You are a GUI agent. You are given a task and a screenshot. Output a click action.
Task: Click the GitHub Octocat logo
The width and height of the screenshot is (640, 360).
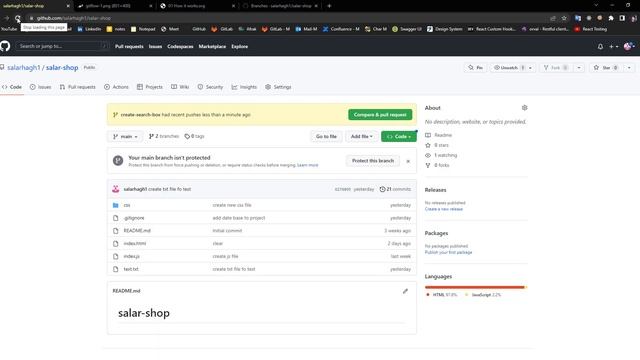point(5,46)
